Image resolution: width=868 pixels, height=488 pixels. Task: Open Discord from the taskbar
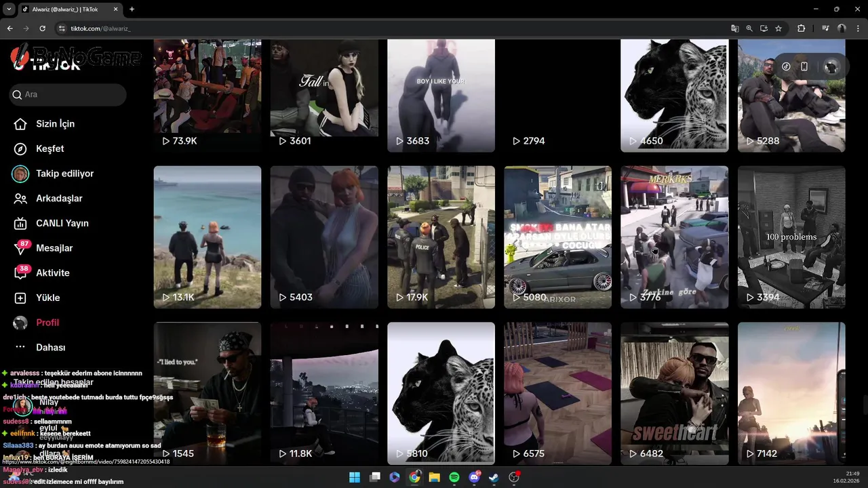(475, 477)
